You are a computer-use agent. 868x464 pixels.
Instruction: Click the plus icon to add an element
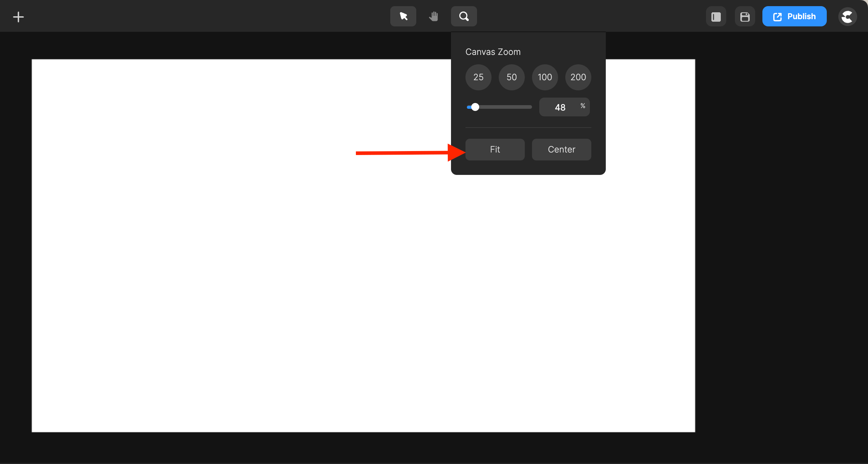coord(18,16)
